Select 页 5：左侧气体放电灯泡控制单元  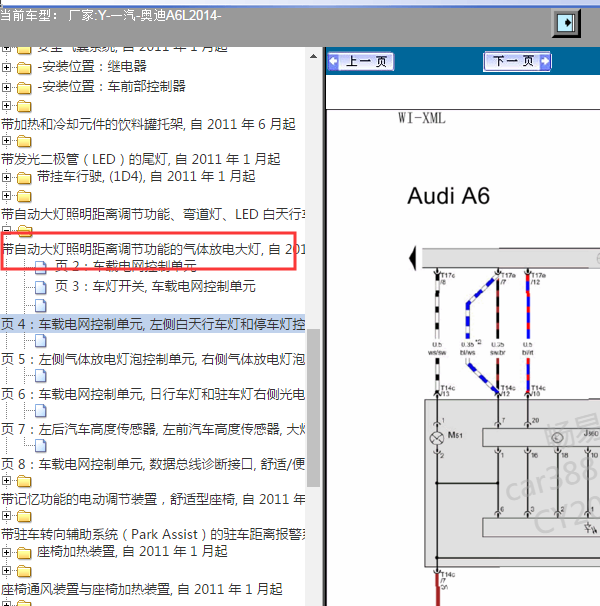[x=153, y=359]
